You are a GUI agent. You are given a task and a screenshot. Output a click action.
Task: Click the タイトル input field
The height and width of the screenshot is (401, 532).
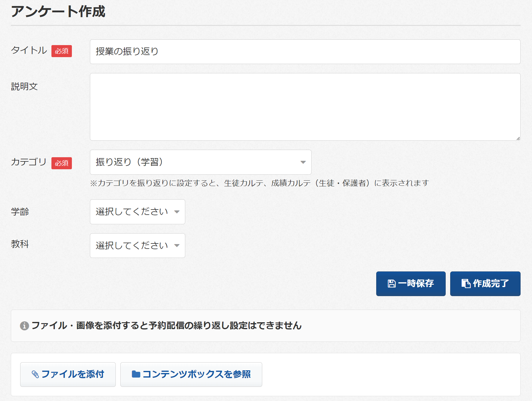pyautogui.click(x=305, y=52)
